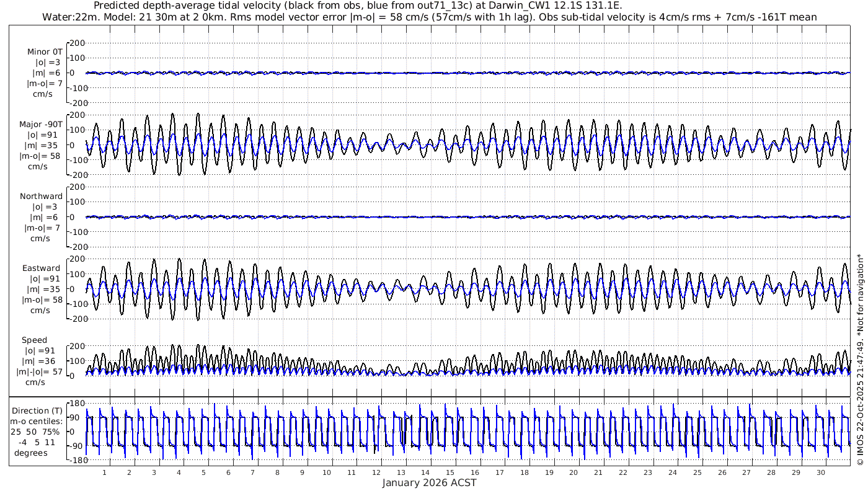Viewport: 868px width, 496px height.
Task: Click the 'Speed' panel label
Action: 34,340
